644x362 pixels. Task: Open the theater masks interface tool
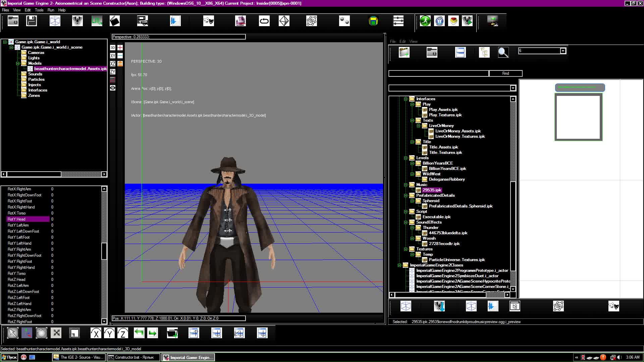[x=208, y=21]
